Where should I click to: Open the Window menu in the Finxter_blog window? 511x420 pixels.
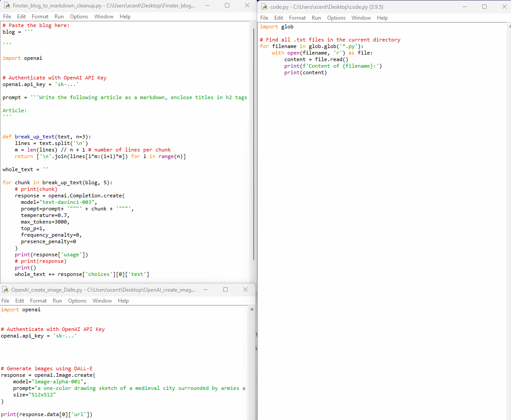[x=104, y=16]
